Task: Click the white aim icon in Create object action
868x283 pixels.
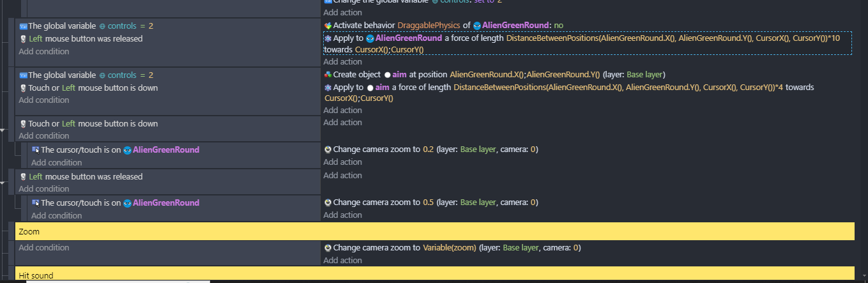Action: 388,75
